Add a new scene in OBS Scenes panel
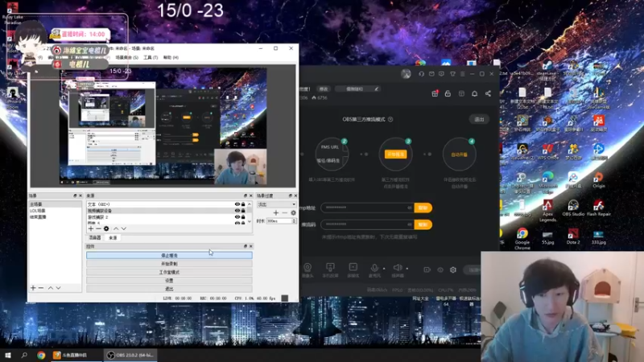This screenshot has width=644, height=362. [x=33, y=288]
